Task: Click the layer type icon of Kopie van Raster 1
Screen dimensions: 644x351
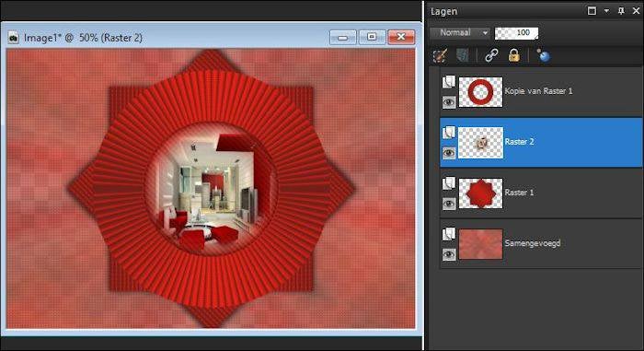Action: 449,81
